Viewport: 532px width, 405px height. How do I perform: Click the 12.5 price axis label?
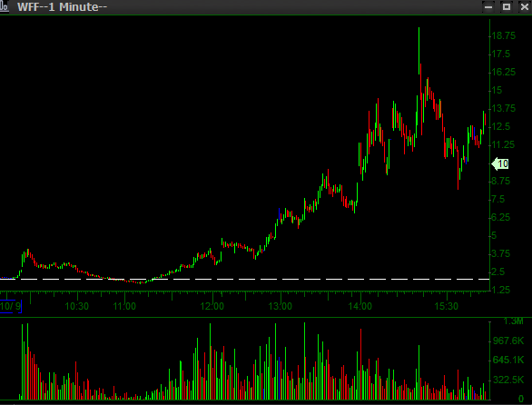(501, 126)
